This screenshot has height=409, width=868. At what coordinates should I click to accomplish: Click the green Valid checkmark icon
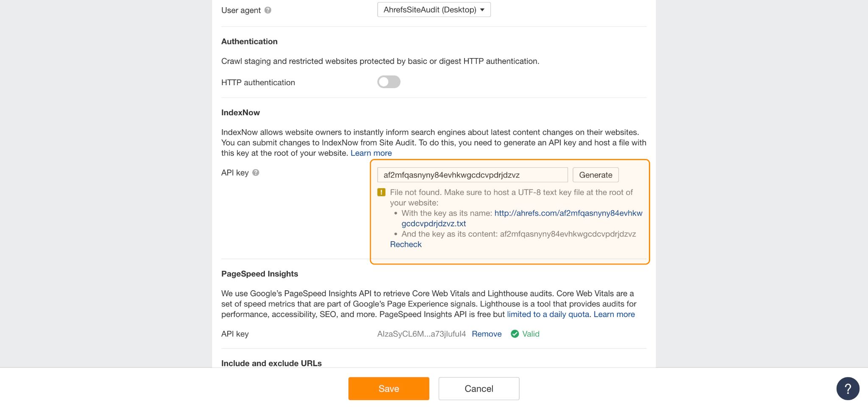[x=515, y=334]
